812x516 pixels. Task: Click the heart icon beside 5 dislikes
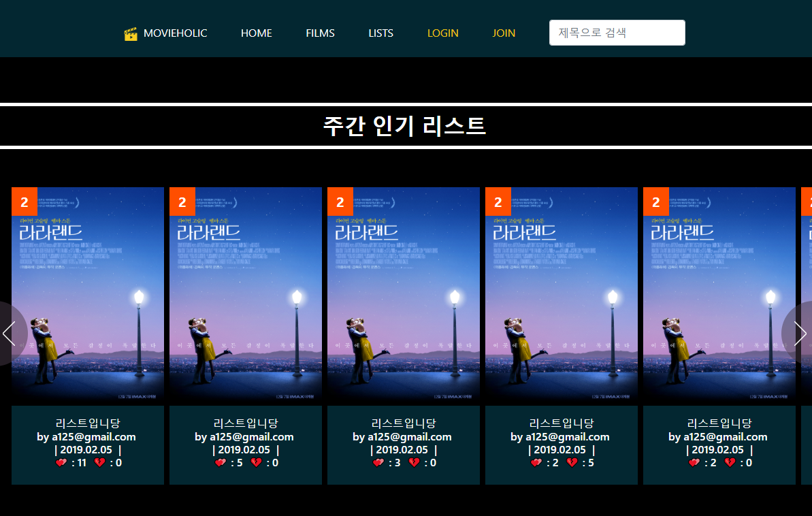tap(536, 463)
